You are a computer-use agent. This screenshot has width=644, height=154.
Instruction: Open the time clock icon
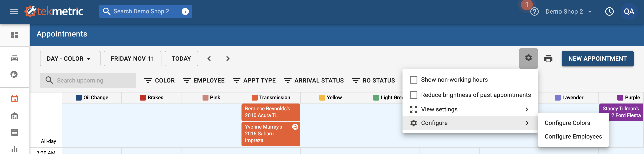[x=609, y=11]
